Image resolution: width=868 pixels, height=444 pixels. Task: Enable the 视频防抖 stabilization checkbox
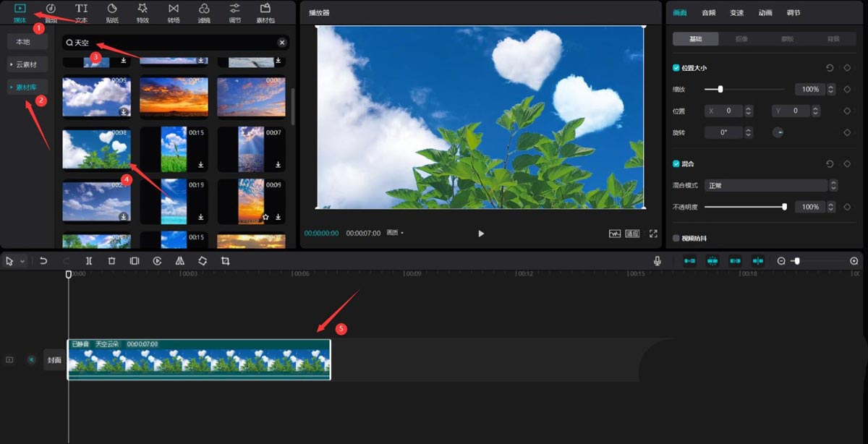tap(676, 238)
